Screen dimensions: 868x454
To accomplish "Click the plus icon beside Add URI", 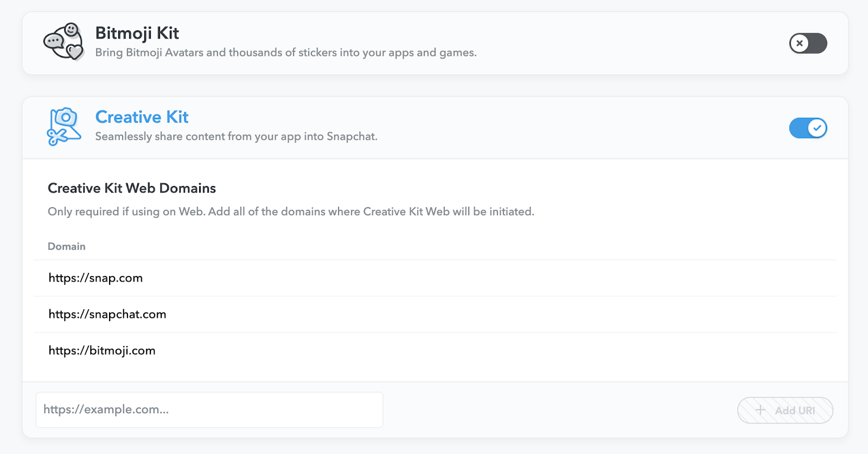I will coord(761,410).
